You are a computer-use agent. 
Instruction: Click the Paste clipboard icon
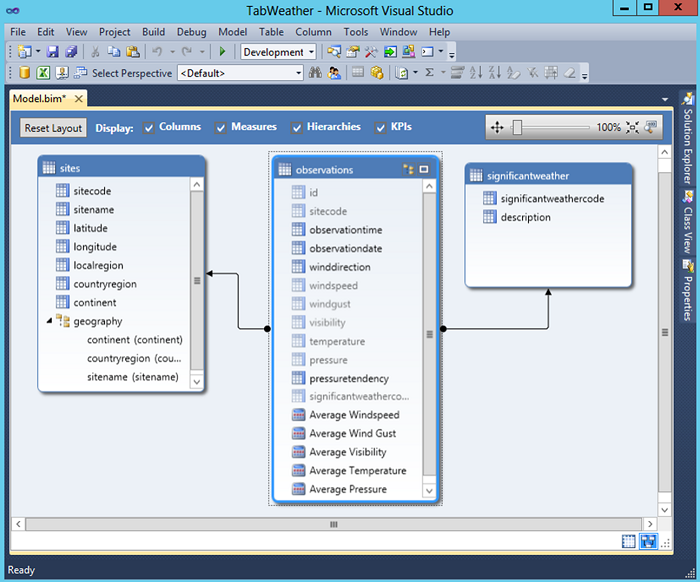[x=133, y=52]
